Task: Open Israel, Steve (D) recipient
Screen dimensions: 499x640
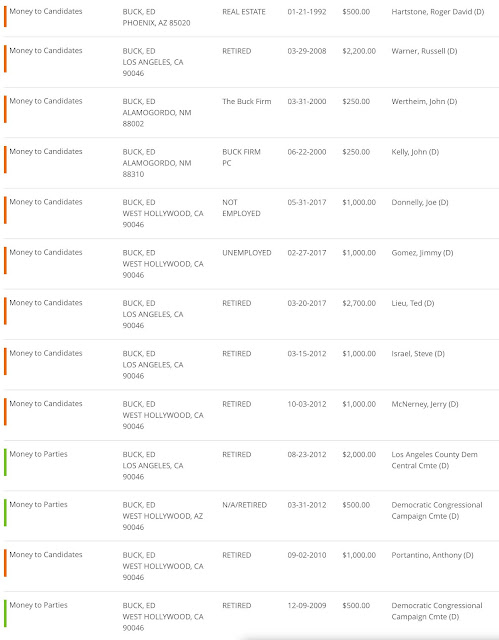Action: coord(418,353)
